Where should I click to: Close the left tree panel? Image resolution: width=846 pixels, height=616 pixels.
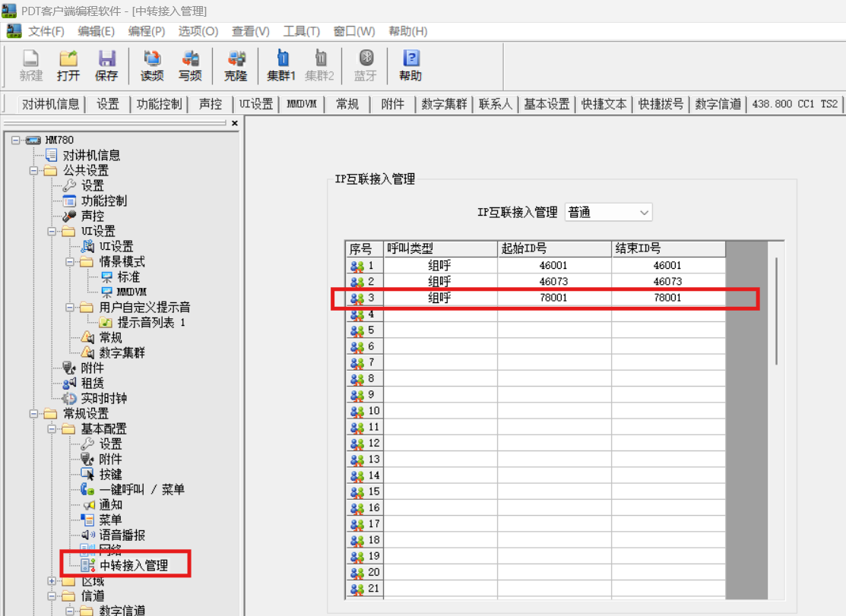click(x=234, y=123)
